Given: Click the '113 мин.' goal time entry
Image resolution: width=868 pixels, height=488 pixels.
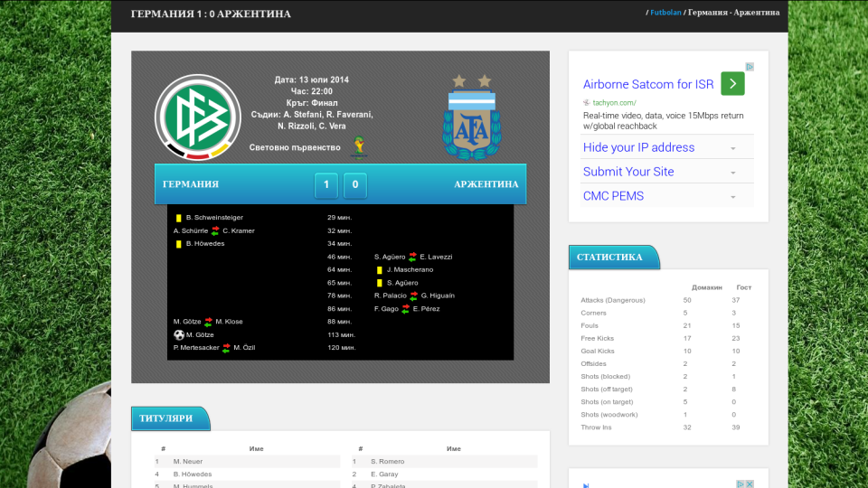Looking at the screenshot, I should pos(341,335).
